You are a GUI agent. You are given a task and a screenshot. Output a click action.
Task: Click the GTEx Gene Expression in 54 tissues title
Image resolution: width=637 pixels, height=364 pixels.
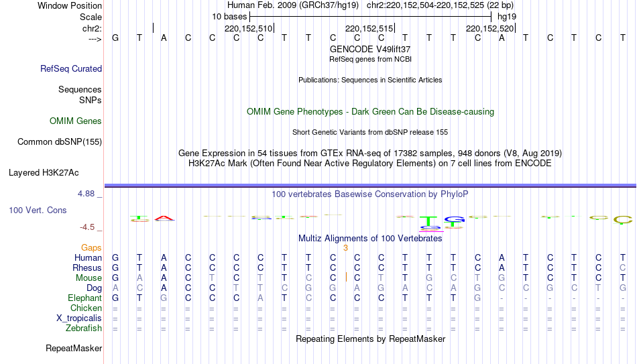(x=370, y=153)
